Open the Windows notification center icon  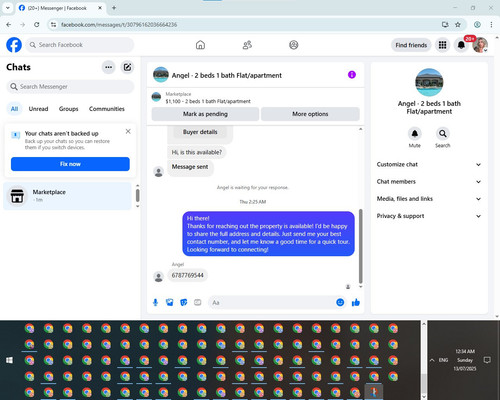[x=487, y=360]
